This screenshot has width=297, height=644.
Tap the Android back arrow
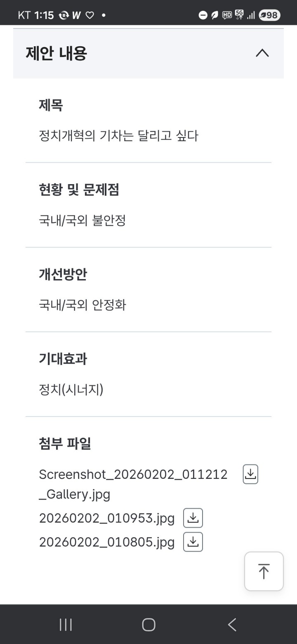point(232,625)
